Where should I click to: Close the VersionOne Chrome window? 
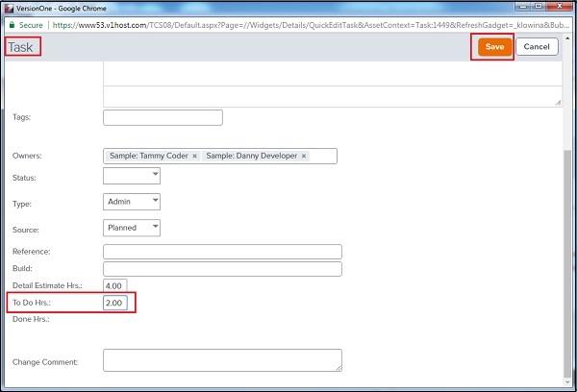pos(562,8)
